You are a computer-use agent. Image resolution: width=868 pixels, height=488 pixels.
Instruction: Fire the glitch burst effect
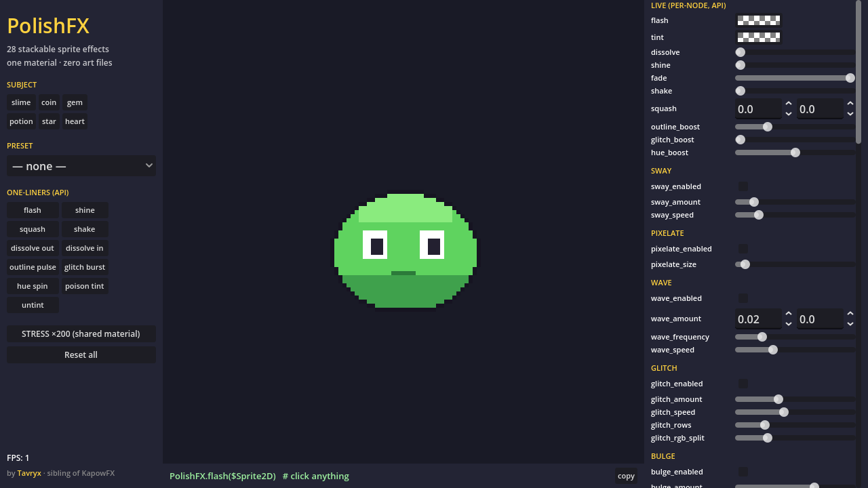click(x=85, y=267)
